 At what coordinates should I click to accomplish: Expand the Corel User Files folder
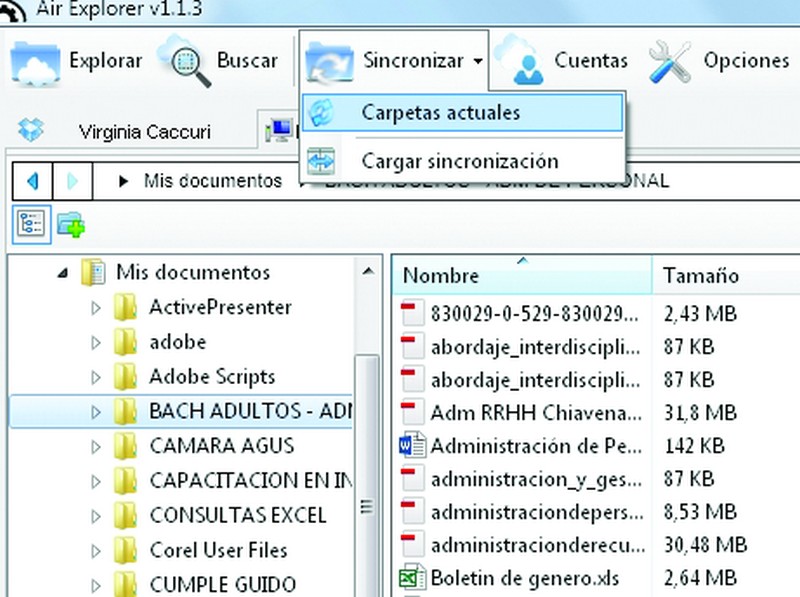click(x=95, y=551)
